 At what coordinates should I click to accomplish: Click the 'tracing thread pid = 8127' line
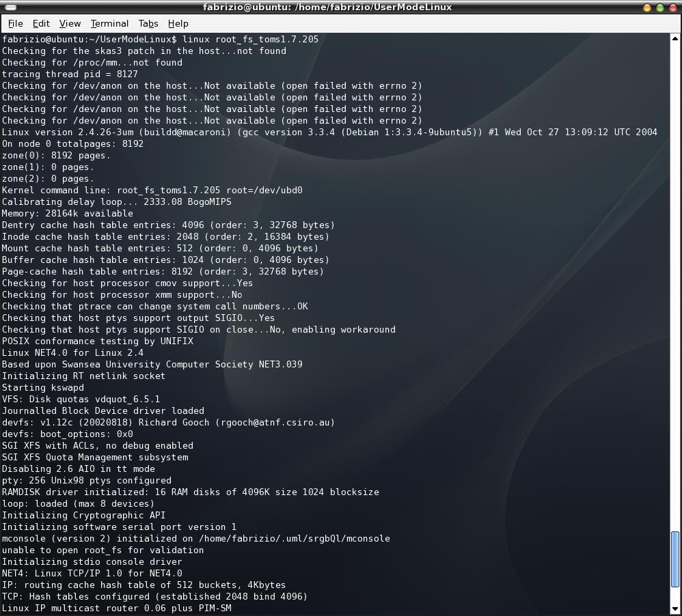pyautogui.click(x=70, y=74)
